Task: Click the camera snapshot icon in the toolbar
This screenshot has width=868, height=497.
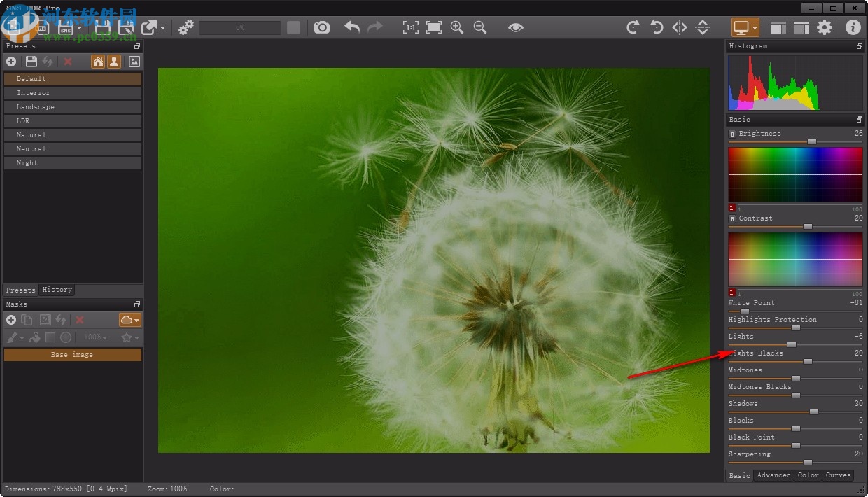Action: 321,27
